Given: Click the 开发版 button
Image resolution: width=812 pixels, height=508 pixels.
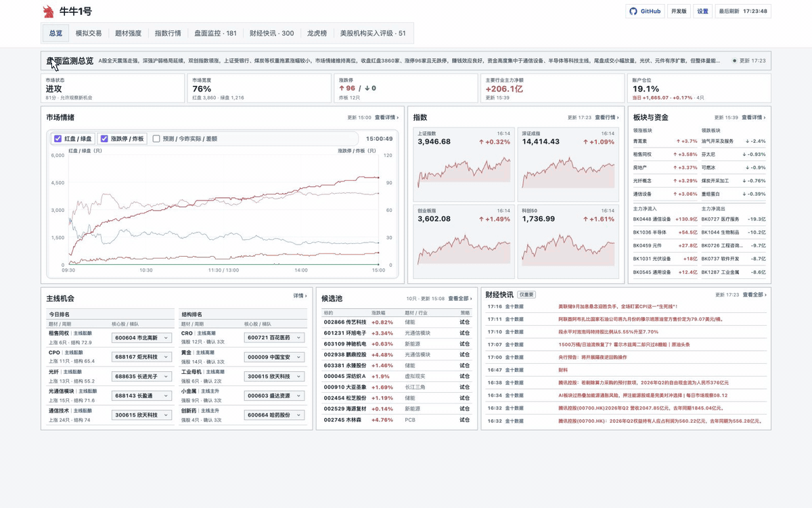Looking at the screenshot, I should click(x=679, y=11).
